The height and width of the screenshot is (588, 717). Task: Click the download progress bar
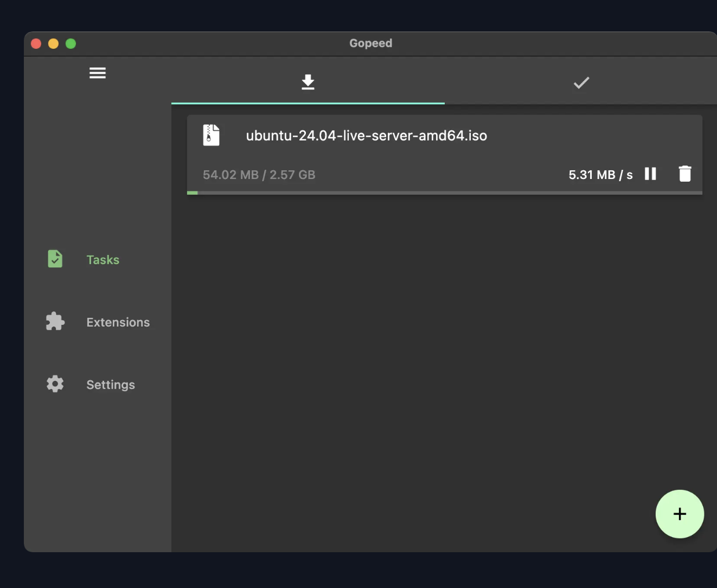pos(444,193)
